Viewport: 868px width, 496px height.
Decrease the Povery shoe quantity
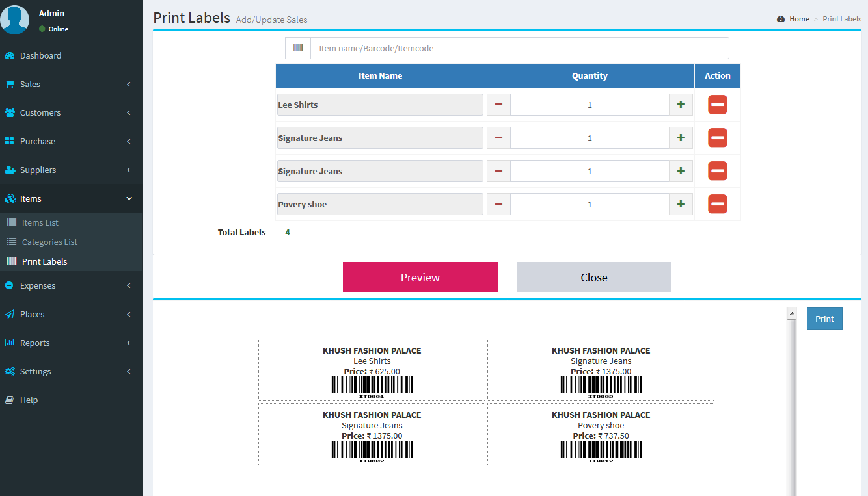(498, 204)
